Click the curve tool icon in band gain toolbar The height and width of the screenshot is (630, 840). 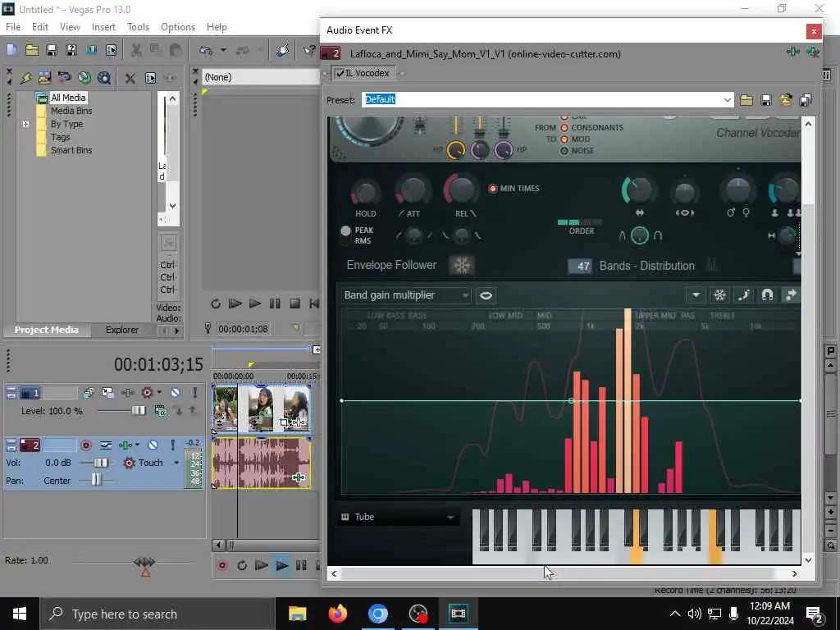(x=743, y=295)
